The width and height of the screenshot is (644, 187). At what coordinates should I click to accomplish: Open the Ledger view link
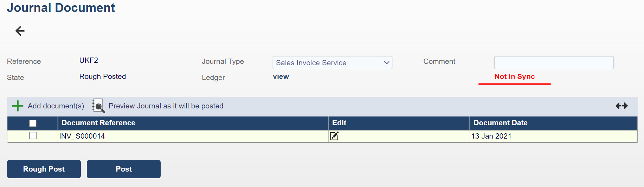(281, 77)
